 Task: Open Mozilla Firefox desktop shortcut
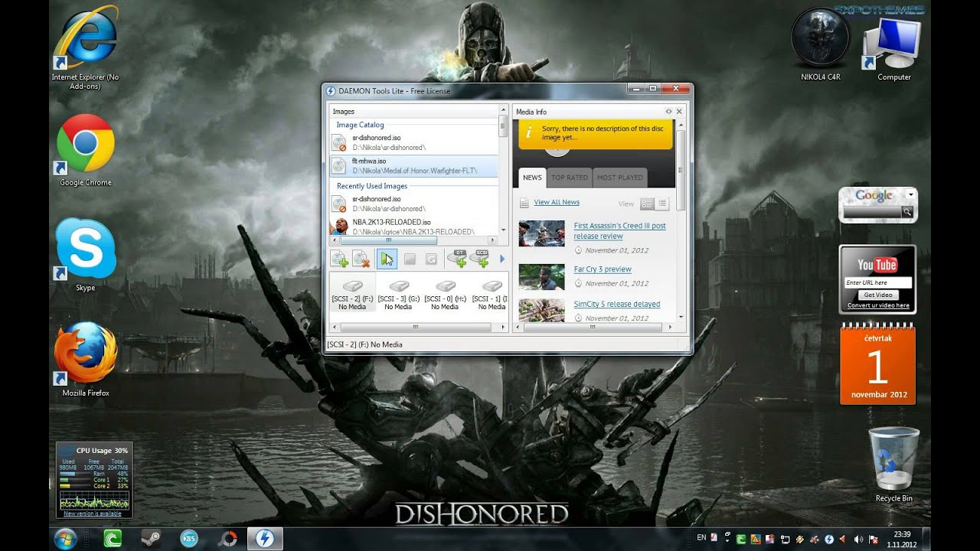86,360
